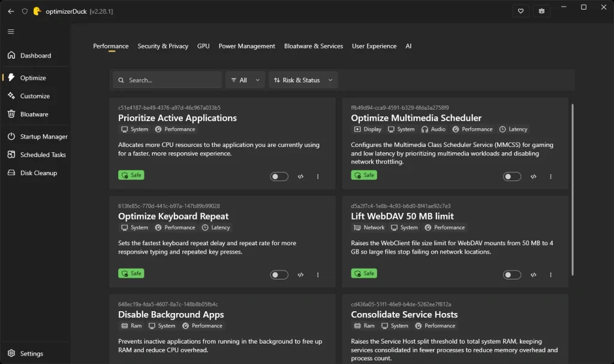Screen dimensions: 614x364
Task: View code for Optimize Multimedia Scheduler
Action: (x=533, y=176)
